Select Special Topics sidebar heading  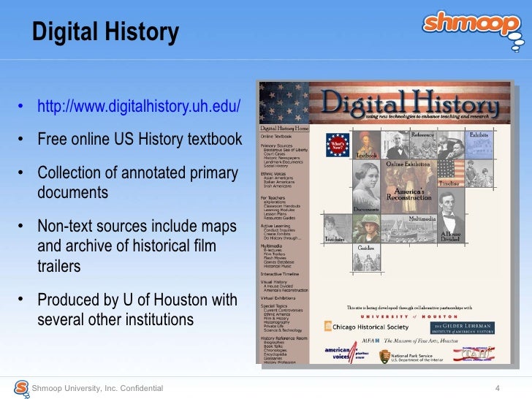click(x=274, y=306)
